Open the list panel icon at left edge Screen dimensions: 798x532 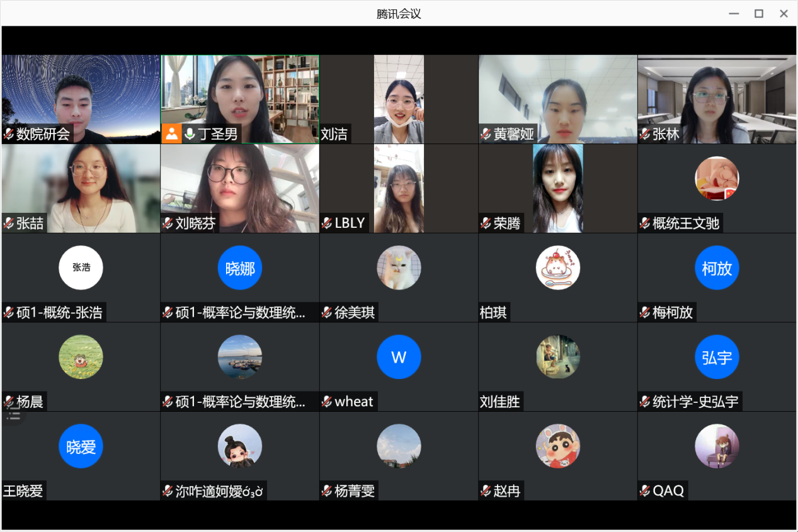point(13,414)
